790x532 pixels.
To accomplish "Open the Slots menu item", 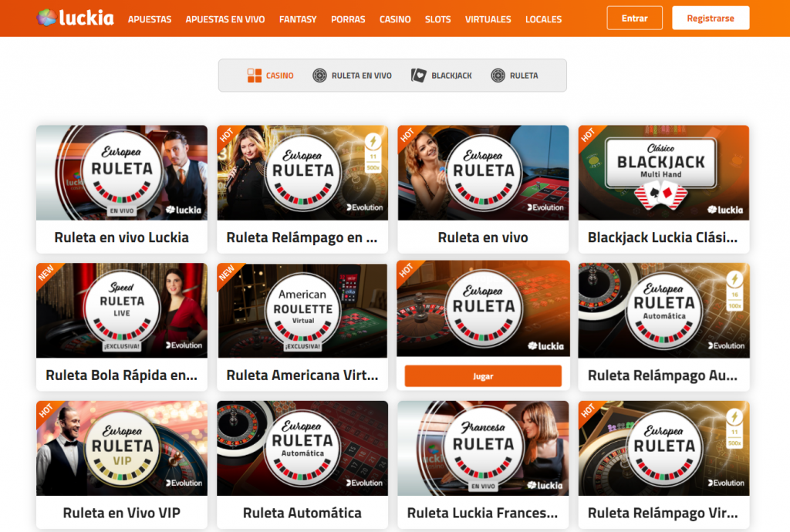I will [438, 19].
